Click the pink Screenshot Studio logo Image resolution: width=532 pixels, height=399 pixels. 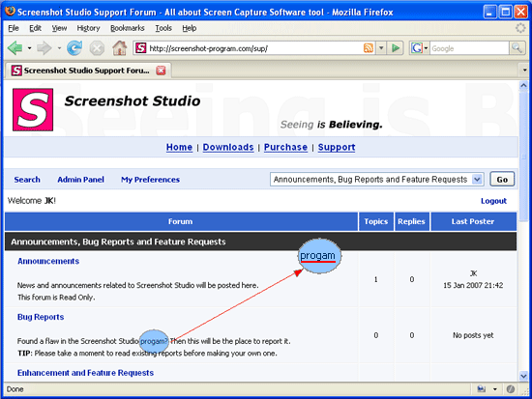[33, 110]
